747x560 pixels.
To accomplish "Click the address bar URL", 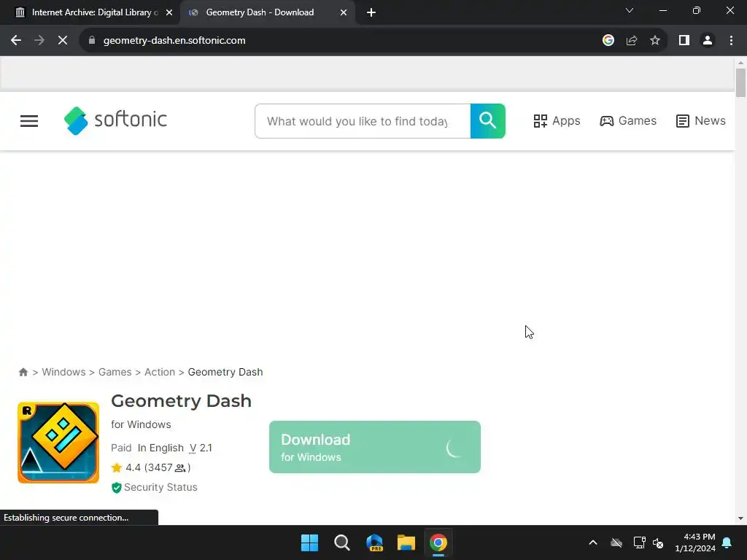I will 174,41.
